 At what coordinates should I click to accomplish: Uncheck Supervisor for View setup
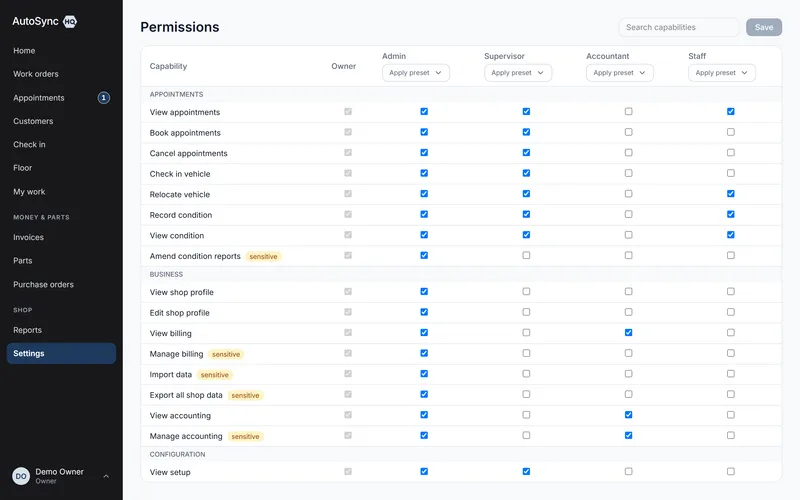coord(526,471)
